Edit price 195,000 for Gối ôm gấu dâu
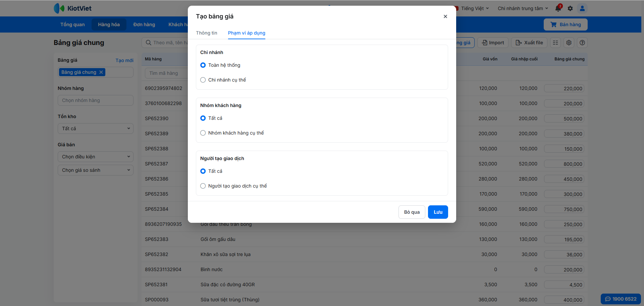Screen dimensions: 644x306 pyautogui.click(x=564, y=240)
